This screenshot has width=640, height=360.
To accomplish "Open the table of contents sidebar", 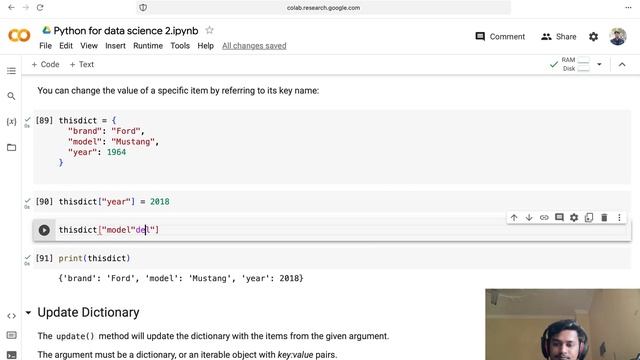I will click(x=11, y=71).
